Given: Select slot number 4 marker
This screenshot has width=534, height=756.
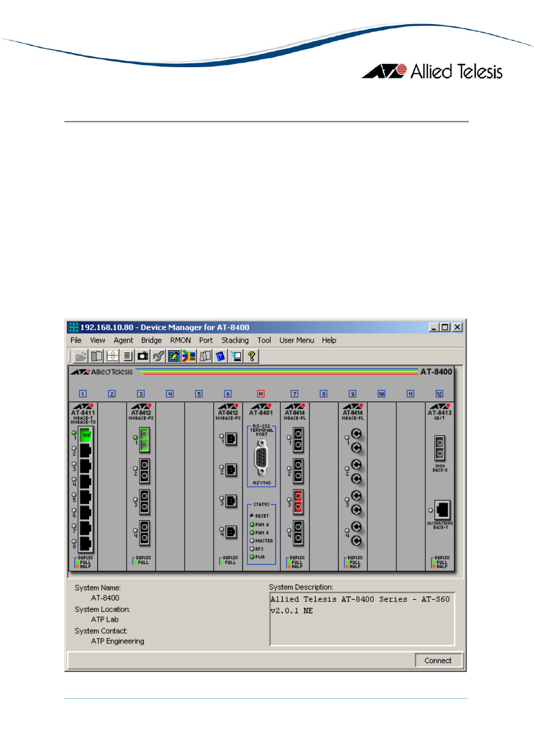Looking at the screenshot, I should pyautogui.click(x=170, y=394).
